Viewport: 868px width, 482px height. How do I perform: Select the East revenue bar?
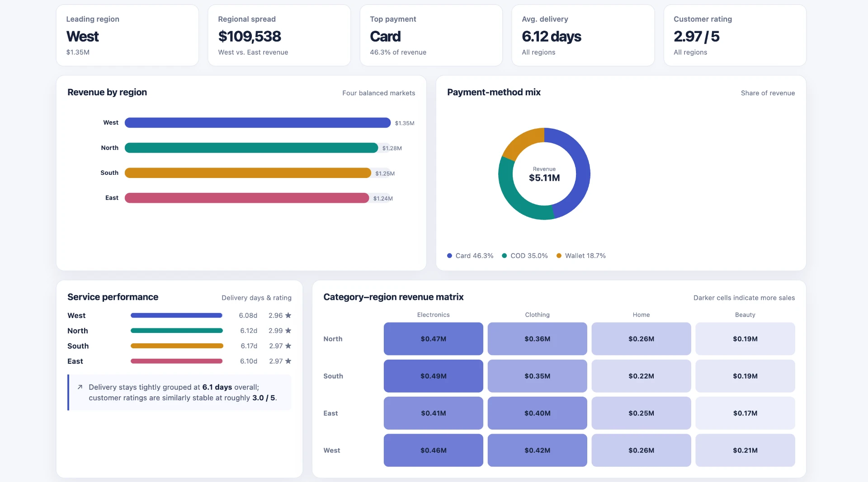[246, 198]
